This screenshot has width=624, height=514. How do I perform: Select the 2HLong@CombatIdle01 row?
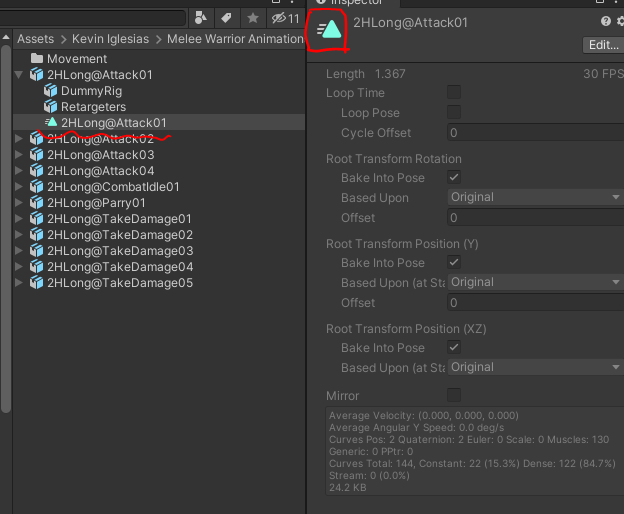coord(159,187)
